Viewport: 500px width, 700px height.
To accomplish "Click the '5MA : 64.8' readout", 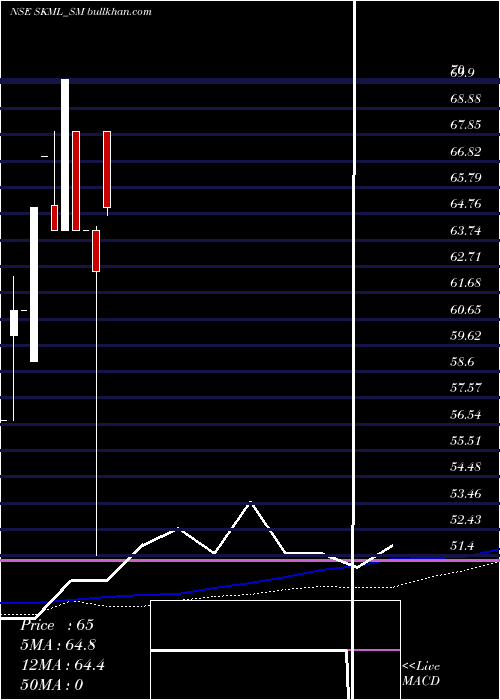I will pos(58,645).
